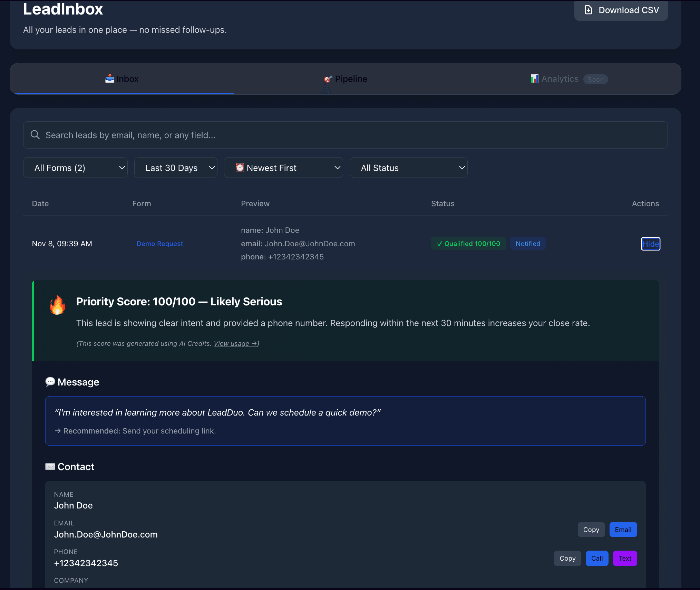Switch to the Pipeline tab

(345, 78)
